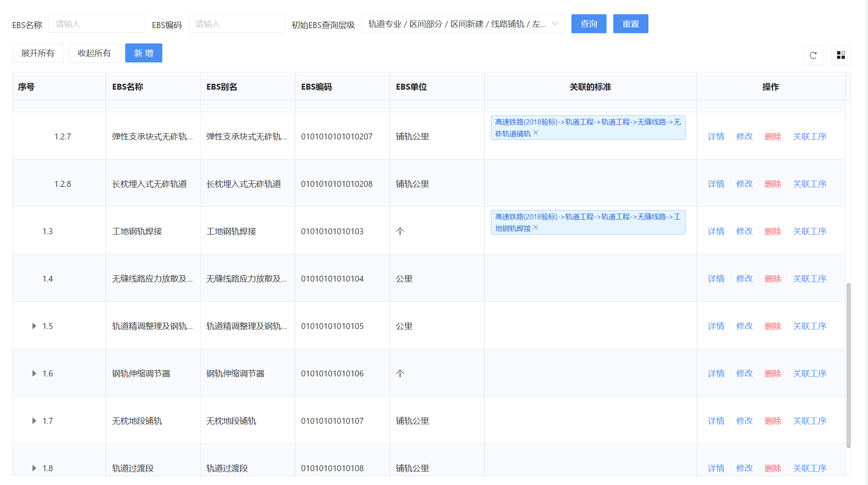
Task: Open 详情 for row 1.2.7
Action: (716, 137)
